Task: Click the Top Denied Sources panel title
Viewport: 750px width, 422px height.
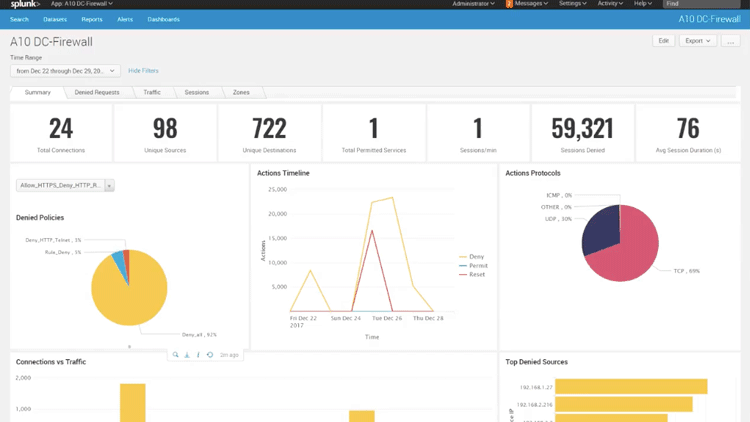Action: click(536, 362)
